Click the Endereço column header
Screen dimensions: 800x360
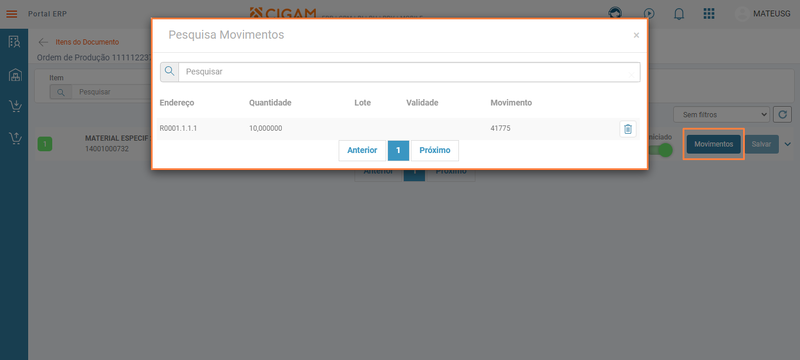tap(177, 102)
